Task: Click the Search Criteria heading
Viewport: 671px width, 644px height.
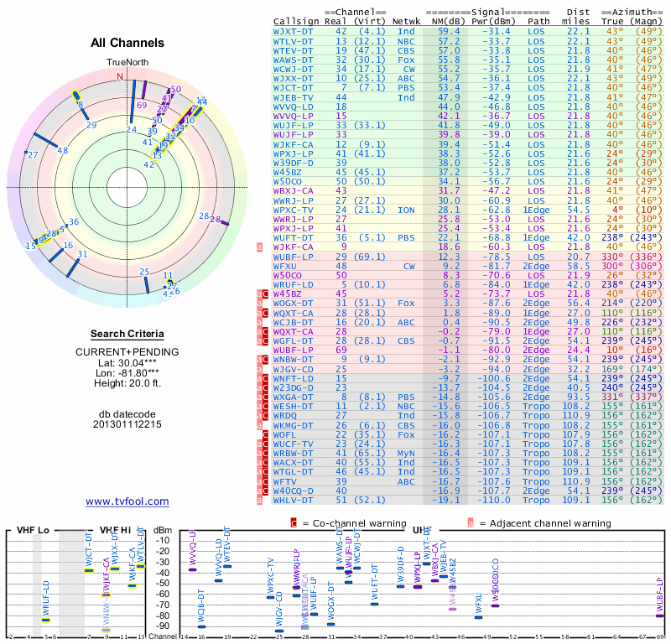Action: 127,334
